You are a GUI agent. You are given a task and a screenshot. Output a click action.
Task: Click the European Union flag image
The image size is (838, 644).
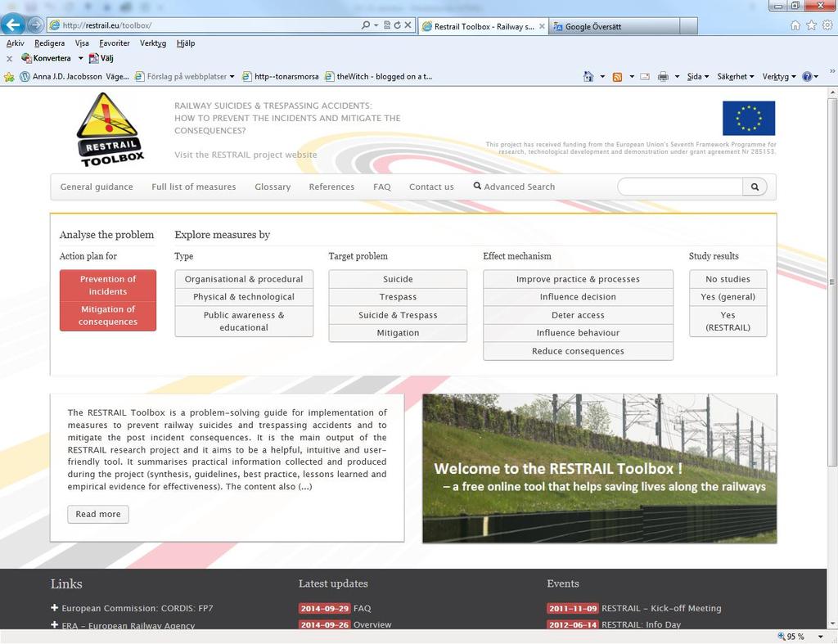tap(749, 118)
